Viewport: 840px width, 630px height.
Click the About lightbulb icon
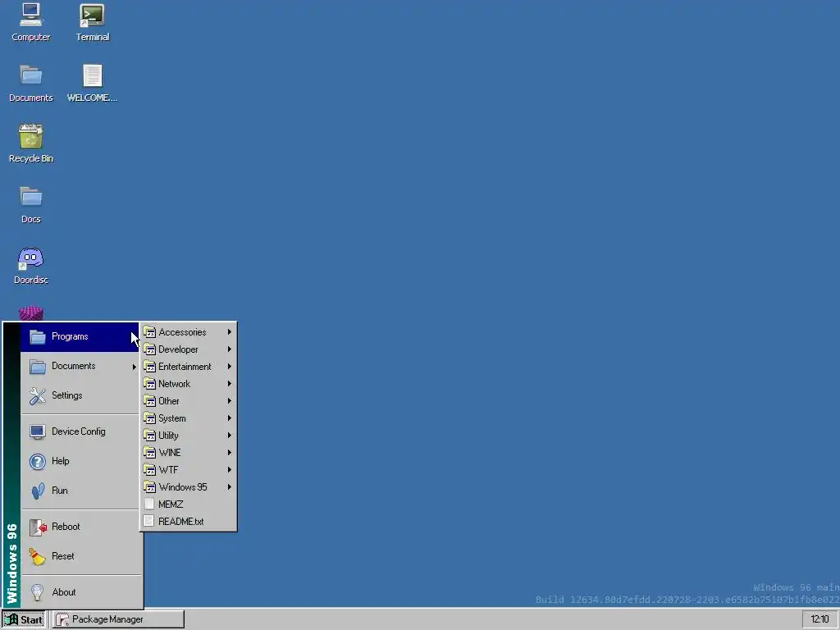pyautogui.click(x=38, y=592)
